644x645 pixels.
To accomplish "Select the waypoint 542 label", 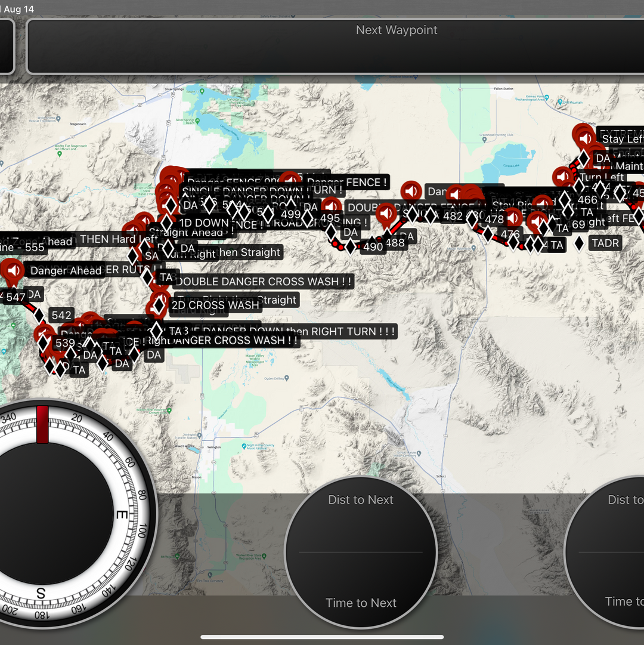I will point(61,315).
